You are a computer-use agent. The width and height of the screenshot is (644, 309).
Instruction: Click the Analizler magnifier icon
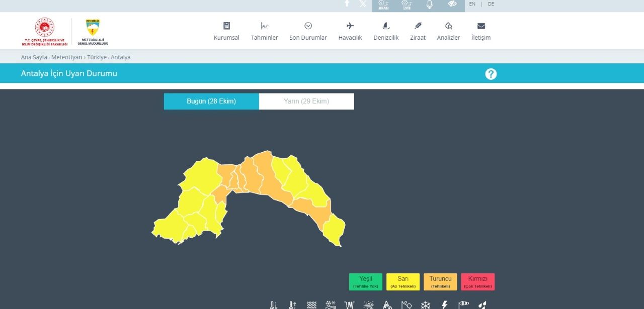(448, 26)
